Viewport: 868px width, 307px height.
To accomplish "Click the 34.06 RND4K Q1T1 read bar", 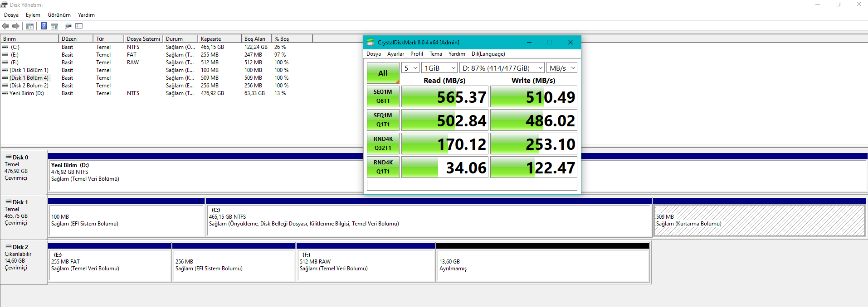I will click(x=445, y=167).
